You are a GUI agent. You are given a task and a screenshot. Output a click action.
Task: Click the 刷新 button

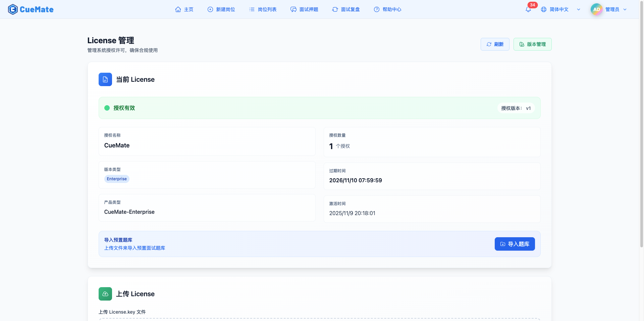[495, 44]
